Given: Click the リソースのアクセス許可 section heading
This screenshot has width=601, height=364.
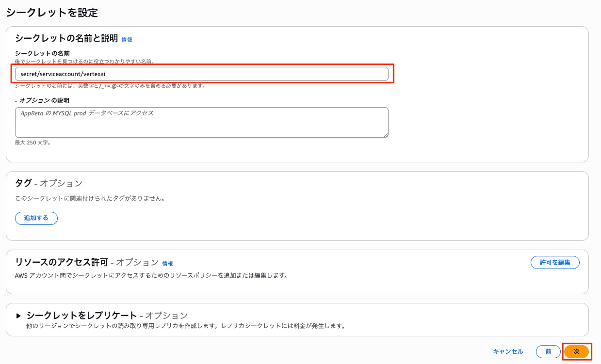Looking at the screenshot, I should (x=62, y=262).
